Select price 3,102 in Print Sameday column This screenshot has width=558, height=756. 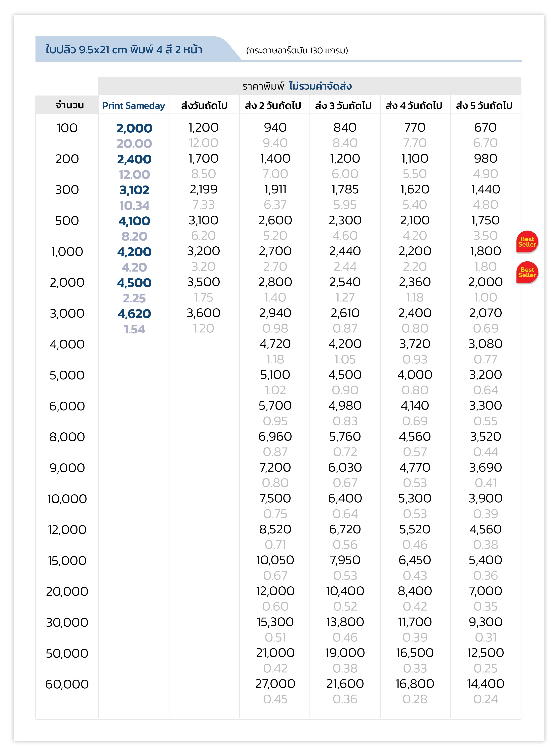pyautogui.click(x=134, y=190)
